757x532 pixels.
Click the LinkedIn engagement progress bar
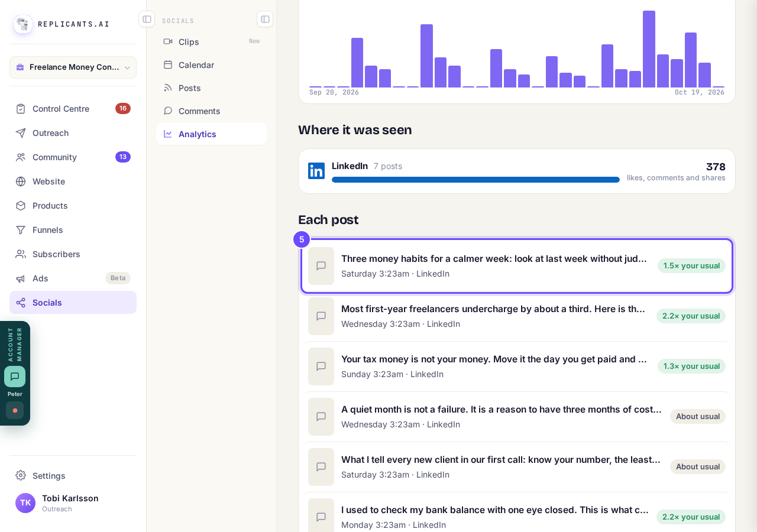[475, 180]
